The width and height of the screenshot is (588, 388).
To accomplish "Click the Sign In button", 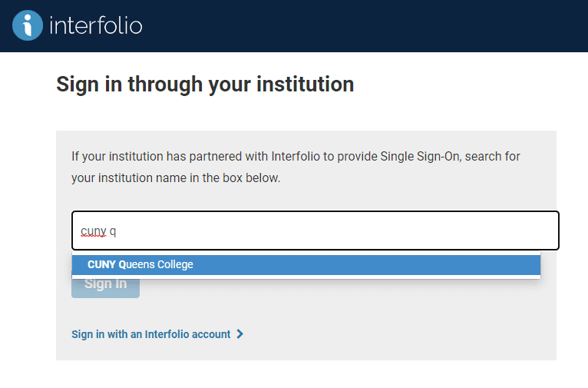I will 105,287.
